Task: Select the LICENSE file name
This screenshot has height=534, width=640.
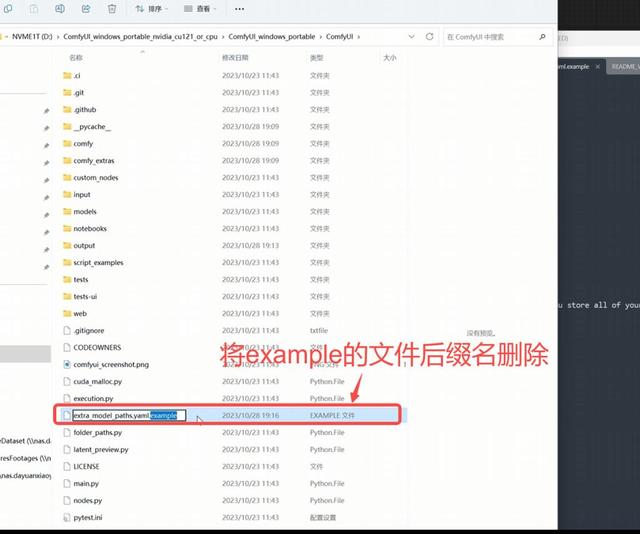Action: (x=86, y=466)
